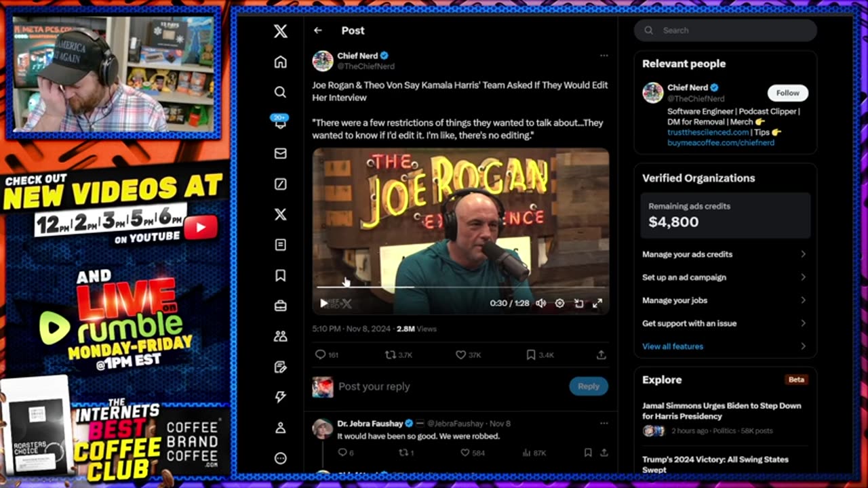Open Chief Nerd profile avatar on post
The image size is (868, 488).
323,61
